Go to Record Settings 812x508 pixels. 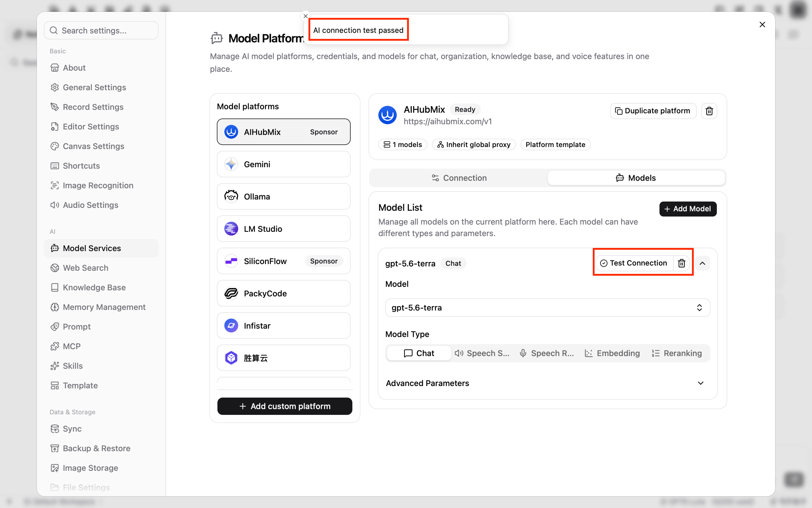(101, 107)
